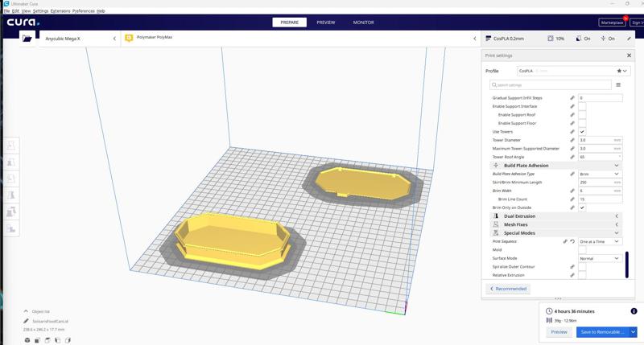Image resolution: width=644 pixels, height=345 pixels.
Task: Click the Preview button near print time
Action: tap(559, 332)
